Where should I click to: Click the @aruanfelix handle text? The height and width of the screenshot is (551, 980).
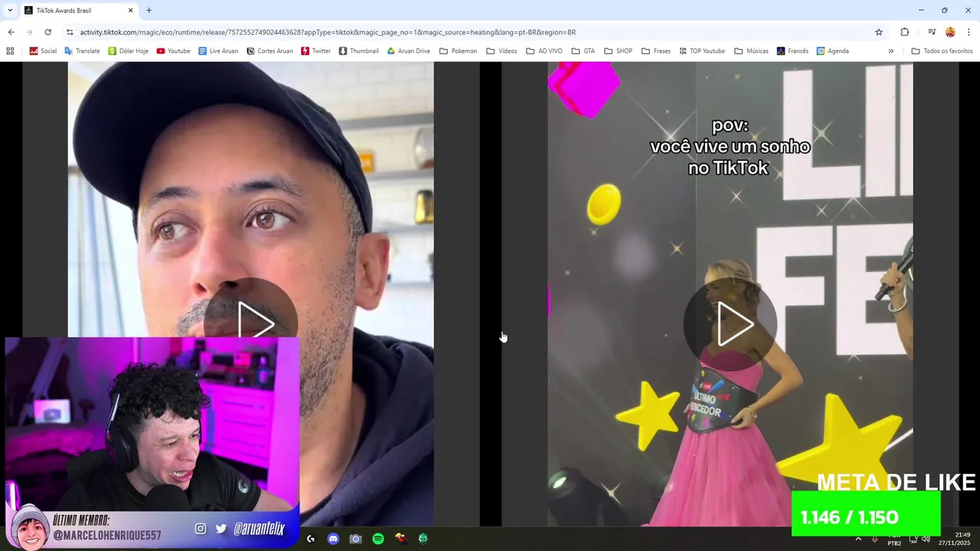(259, 528)
